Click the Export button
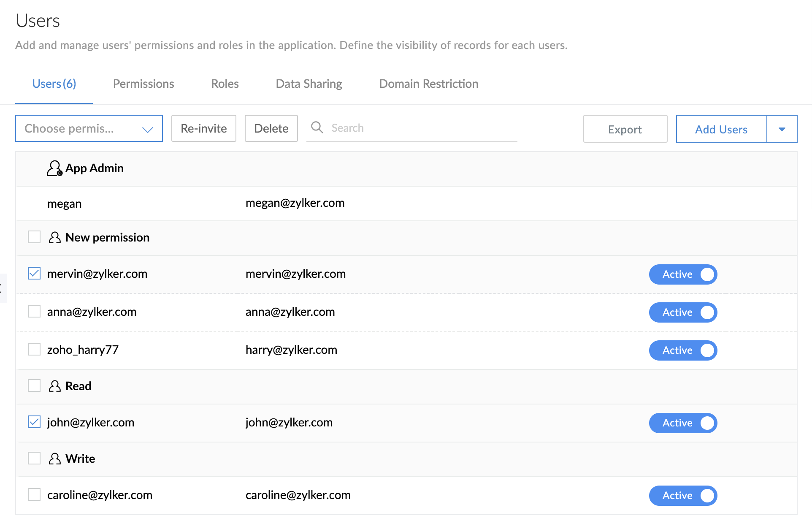Image resolution: width=812 pixels, height=532 pixels. 625,129
